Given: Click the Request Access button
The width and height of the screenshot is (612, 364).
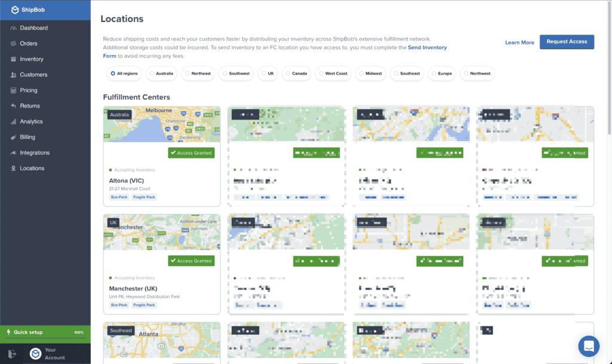Looking at the screenshot, I should (x=567, y=42).
